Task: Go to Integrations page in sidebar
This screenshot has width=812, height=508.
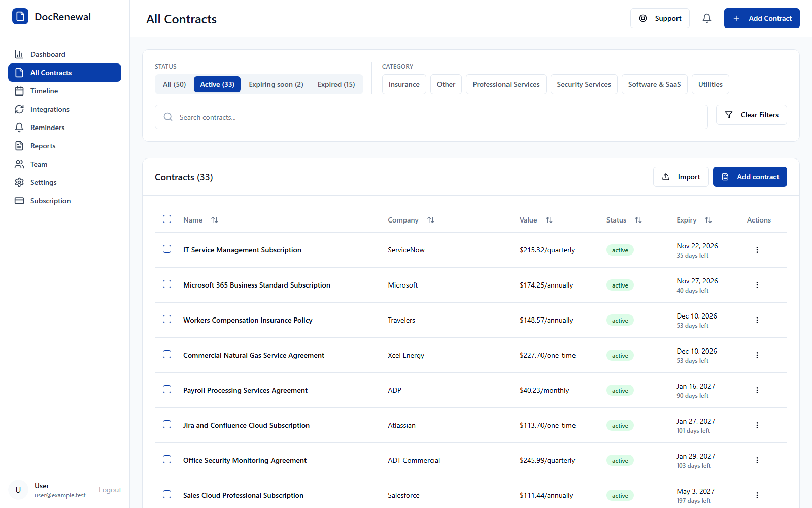Action: 64,109
